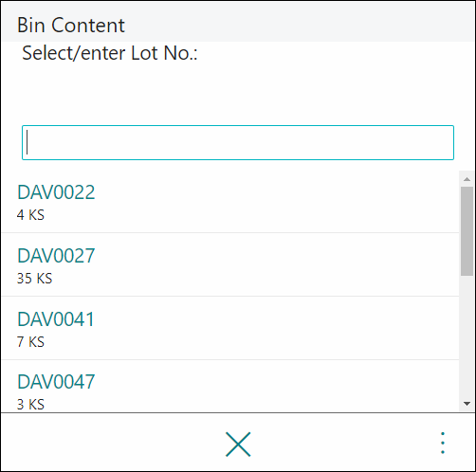The height and width of the screenshot is (472, 476).
Task: Click the 7 KS quantity text
Action: tap(30, 342)
